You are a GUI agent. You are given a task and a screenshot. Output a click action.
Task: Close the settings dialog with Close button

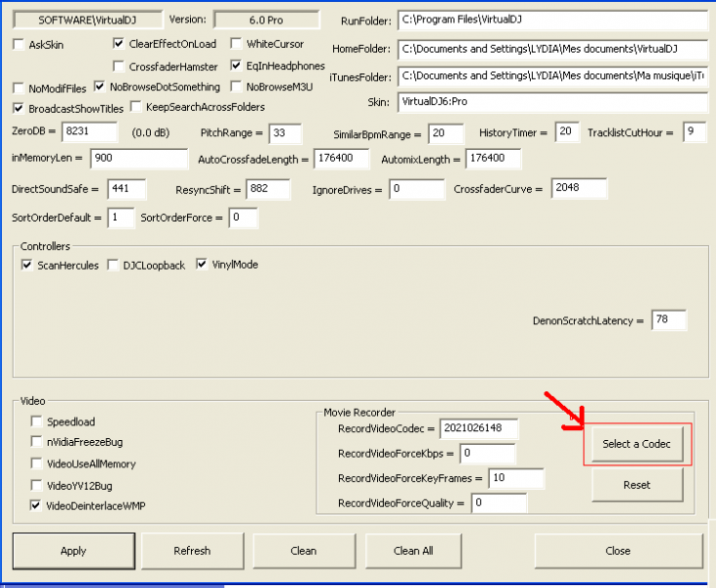[x=618, y=551]
